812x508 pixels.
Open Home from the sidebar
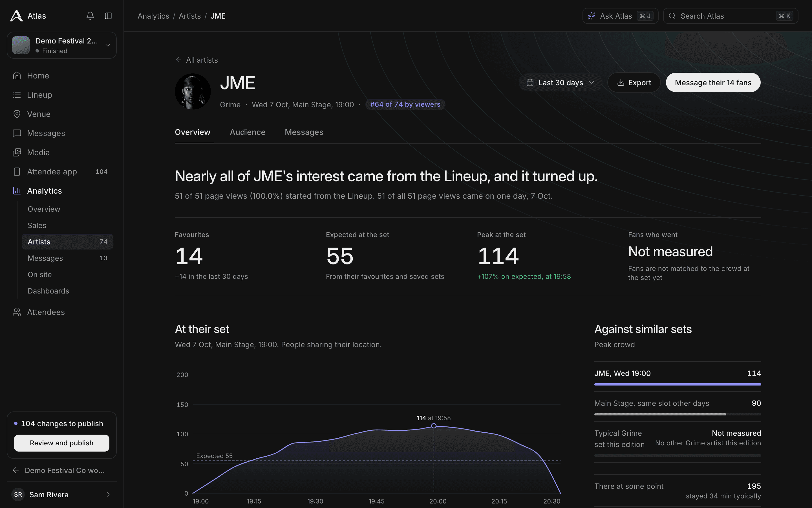click(62, 76)
